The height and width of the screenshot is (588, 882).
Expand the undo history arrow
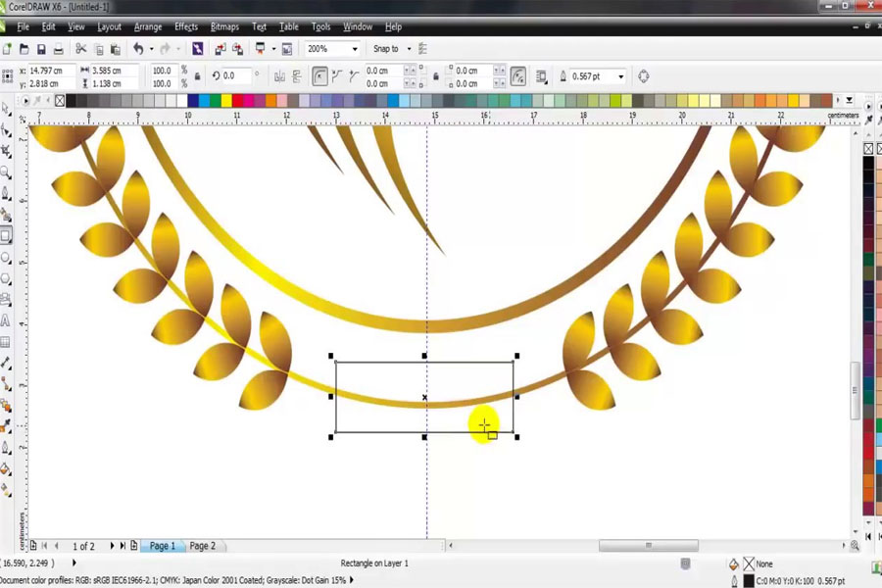click(x=151, y=49)
